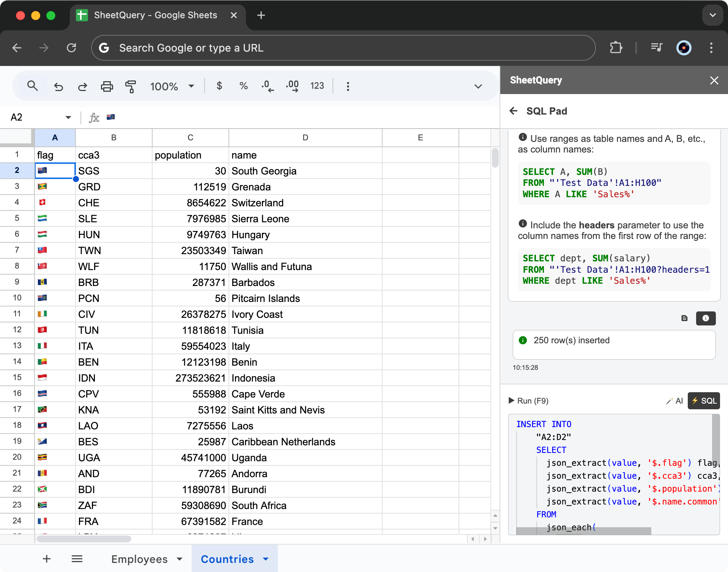Collapse the formatting toolbar
Viewport: 728px width, 572px height.
(478, 86)
